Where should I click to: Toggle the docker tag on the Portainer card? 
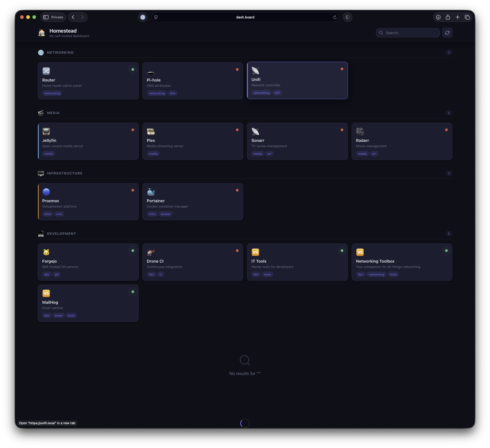(x=165, y=214)
